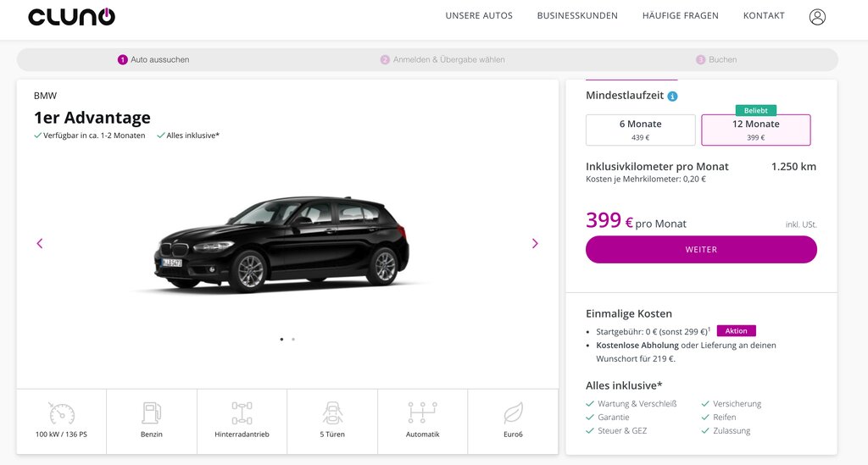Click the Hinterradantrieb drivetrain icon
The image size is (868, 465).
pos(242,413)
